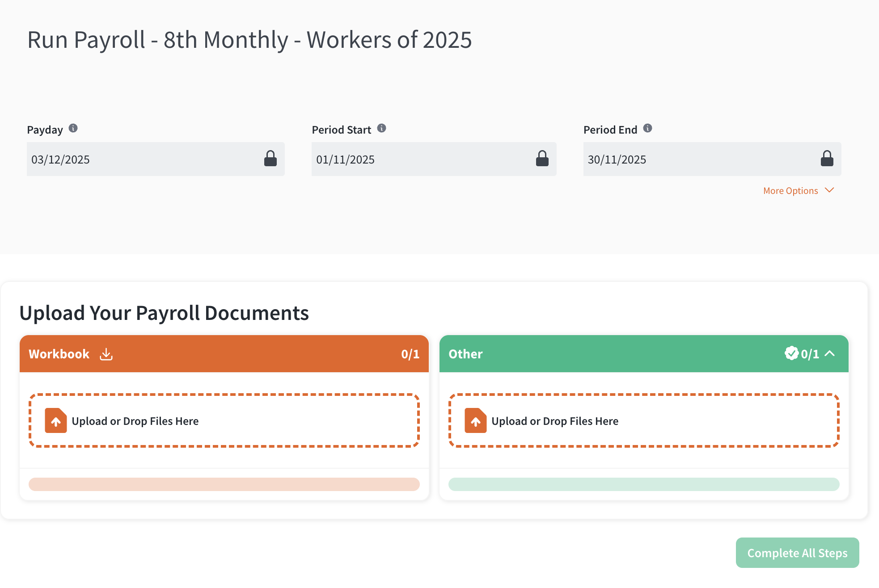Click the Period End label
This screenshot has width=879, height=588.
pos(610,130)
